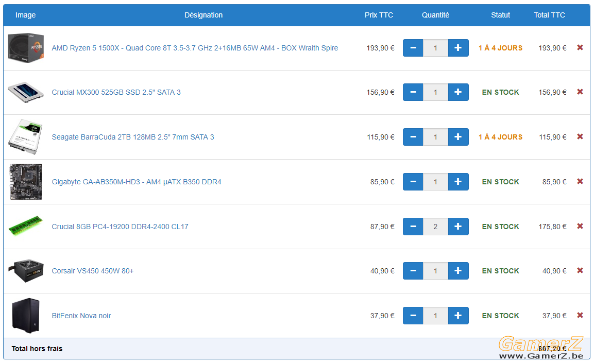The width and height of the screenshot is (594, 364).
Task: Edit quantity field for AMD Ryzen 5
Action: (x=436, y=48)
